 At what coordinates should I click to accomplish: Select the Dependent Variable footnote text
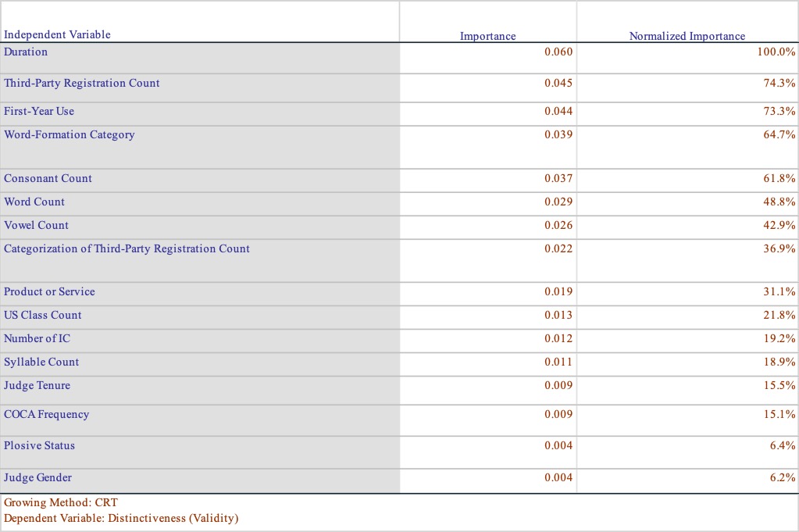coord(121,518)
